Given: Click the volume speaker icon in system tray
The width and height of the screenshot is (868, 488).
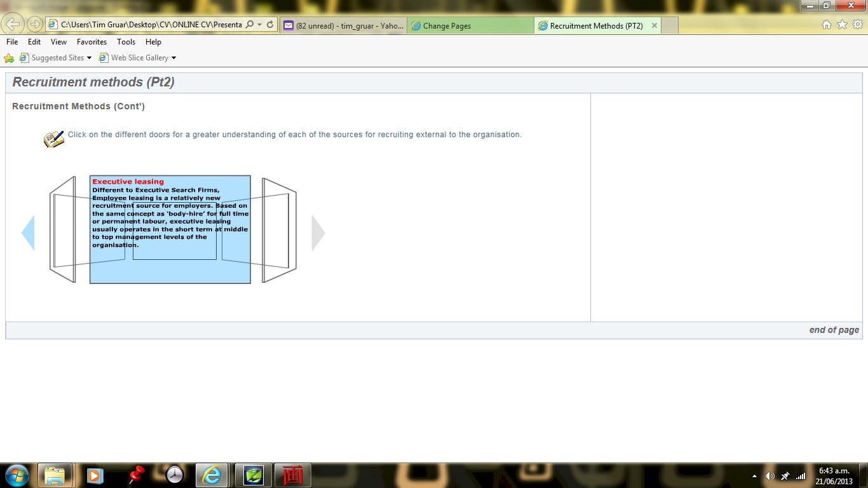Looking at the screenshot, I should [770, 476].
